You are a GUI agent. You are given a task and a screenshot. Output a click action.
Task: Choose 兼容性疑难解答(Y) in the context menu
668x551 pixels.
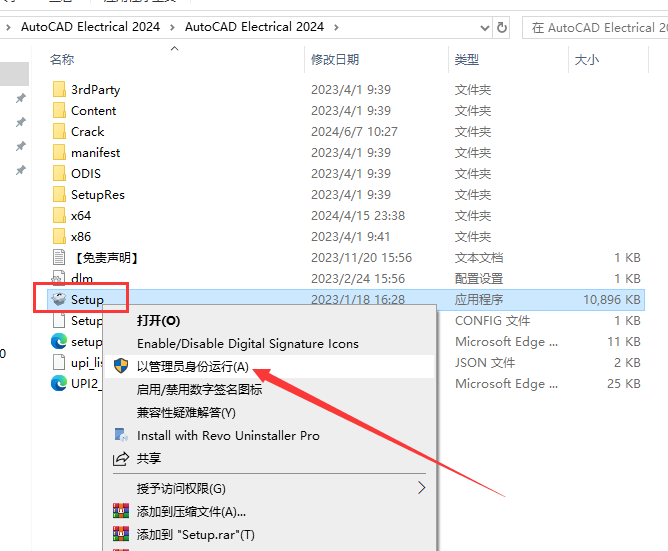pyautogui.click(x=186, y=412)
